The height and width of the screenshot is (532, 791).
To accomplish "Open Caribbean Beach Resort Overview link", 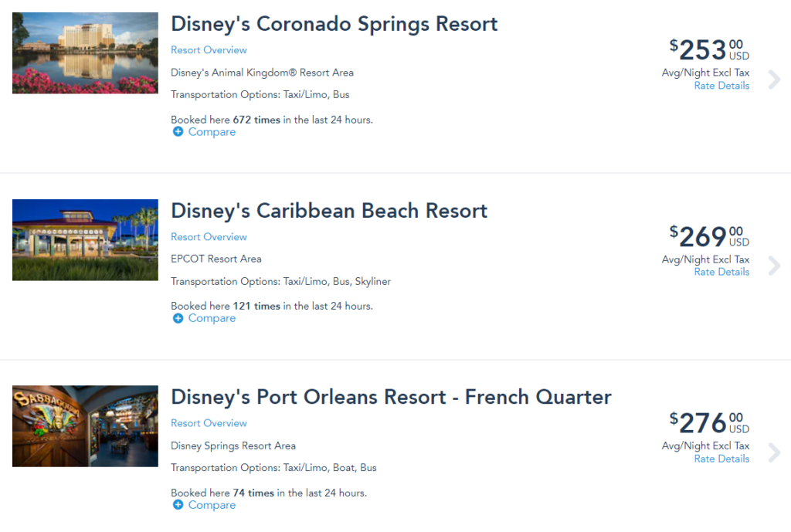I will coord(209,236).
